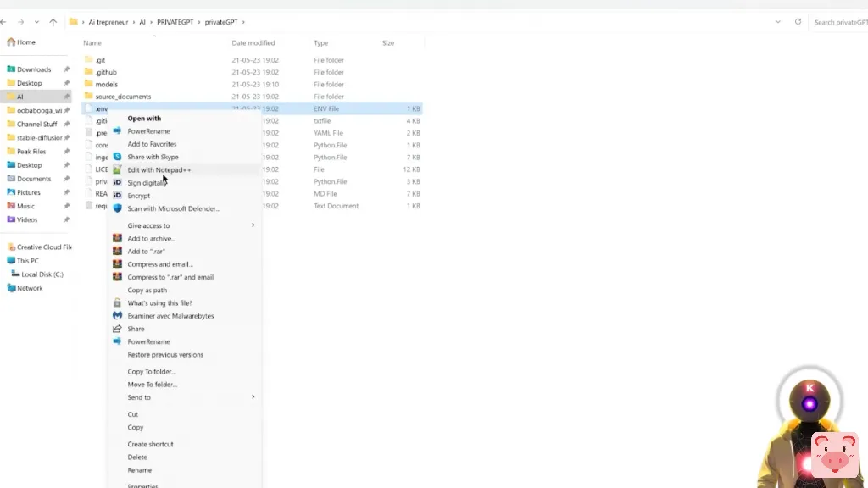Viewport: 868px width, 488px height.
Task: Choose Copy in context menu
Action: (x=135, y=427)
